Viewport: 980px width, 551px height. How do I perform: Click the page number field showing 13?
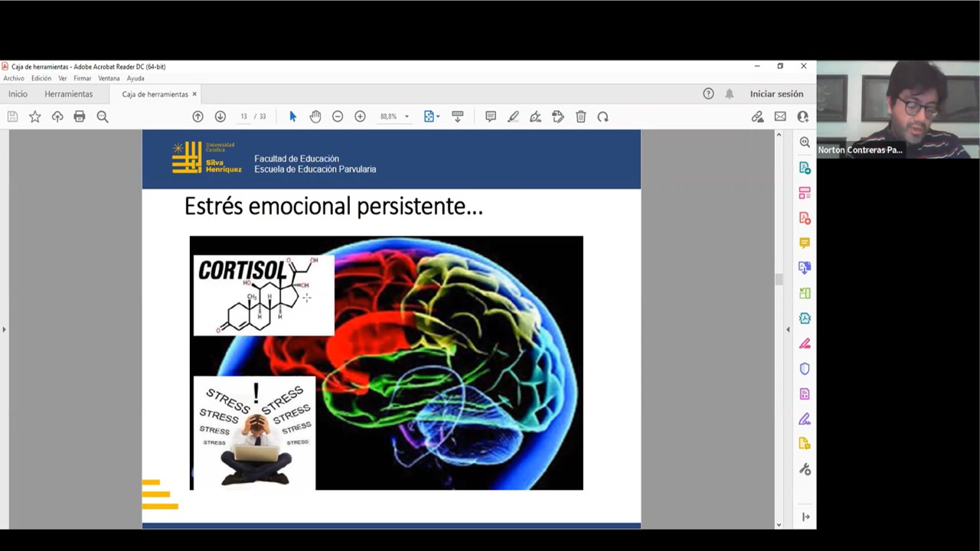(x=243, y=116)
